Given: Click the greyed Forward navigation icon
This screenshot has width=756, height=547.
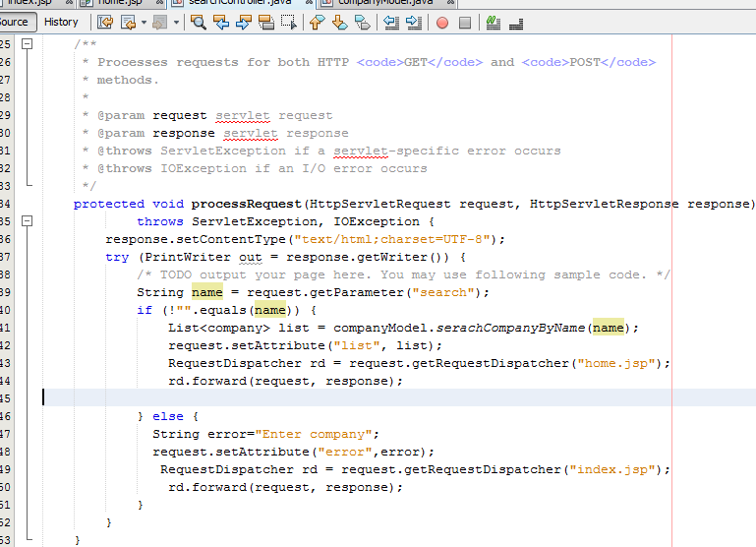Looking at the screenshot, I should click(x=159, y=23).
